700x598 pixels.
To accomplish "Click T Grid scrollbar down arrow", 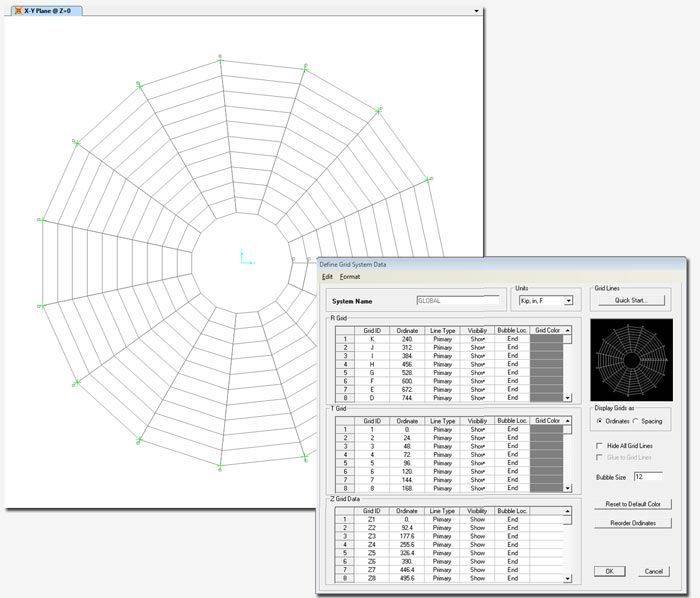I will (567, 488).
